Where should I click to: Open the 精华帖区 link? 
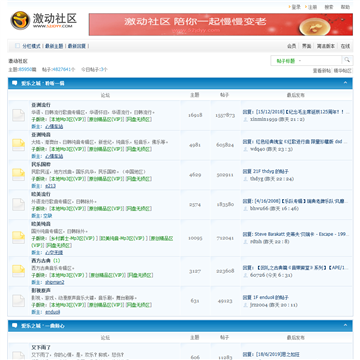[x=343, y=71]
